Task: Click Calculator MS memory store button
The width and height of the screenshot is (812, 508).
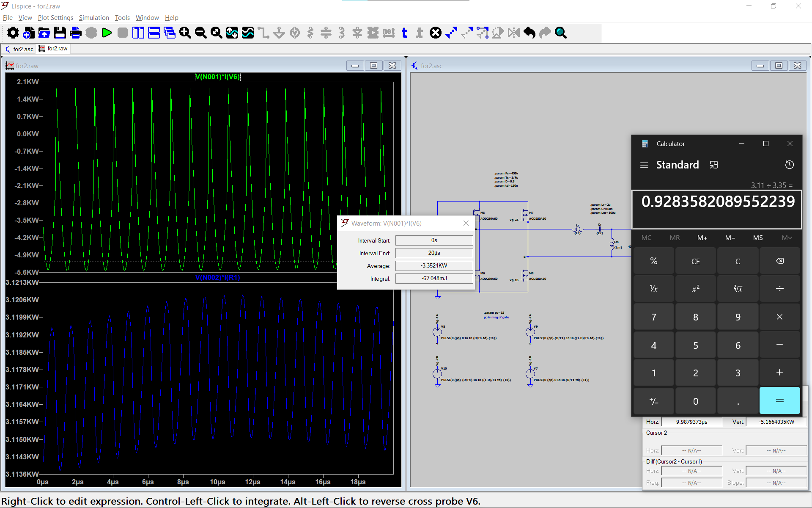Action: tap(758, 238)
